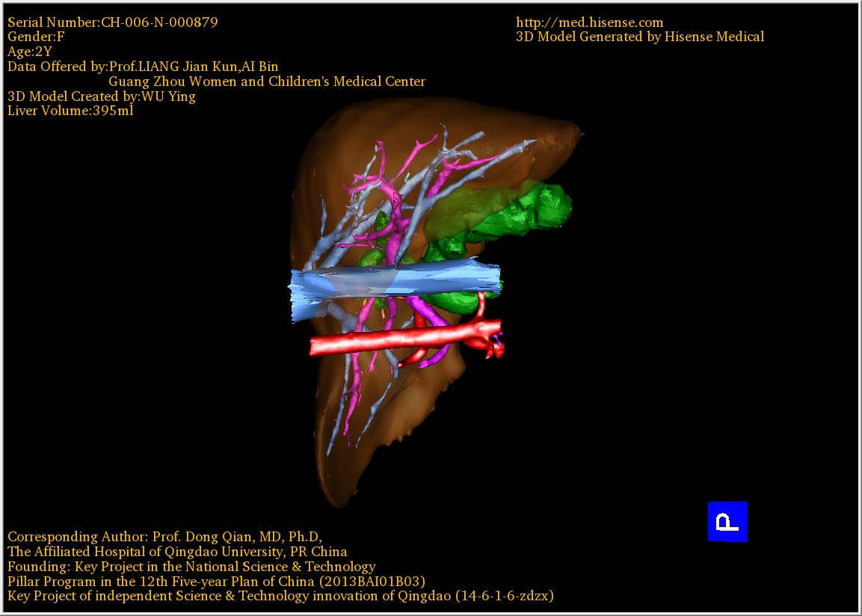Select 'Pillar Program in the 12th Five-year Plan' line

click(x=216, y=582)
